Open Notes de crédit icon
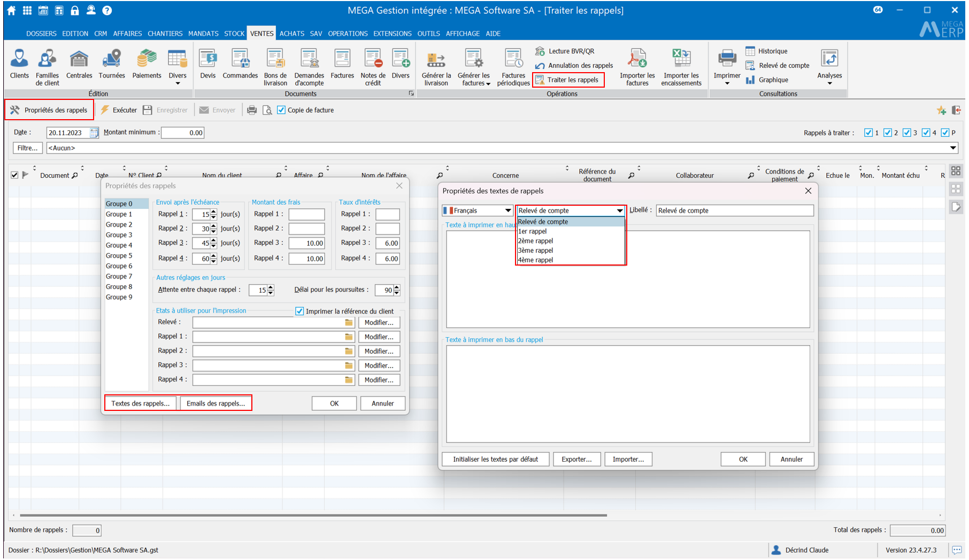The image size is (969, 560). click(x=373, y=67)
